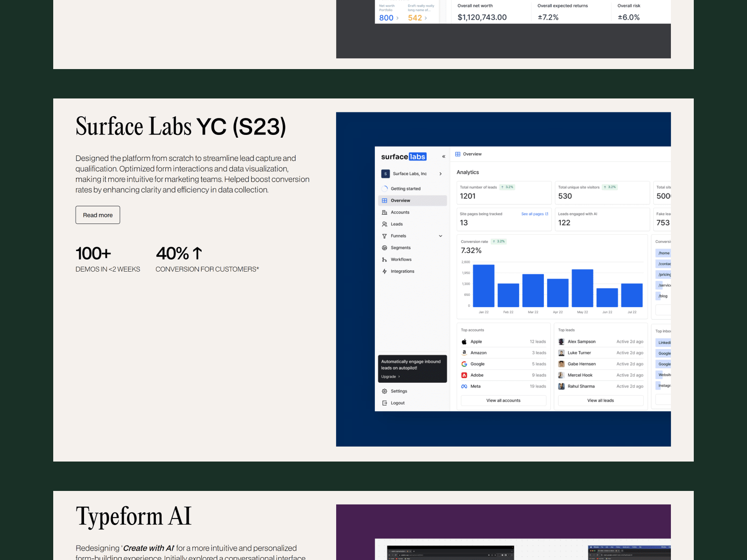
Task: Click the Typeform AI preview thumbnail
Action: pyautogui.click(x=503, y=532)
